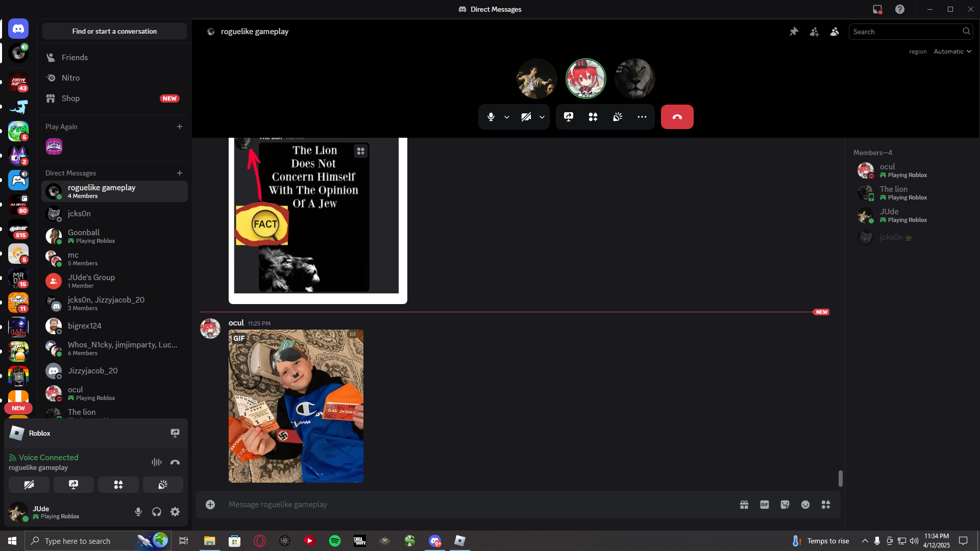The image size is (980, 551).
Task: Open the Roblox activity in Play Again
Action: coord(54,147)
